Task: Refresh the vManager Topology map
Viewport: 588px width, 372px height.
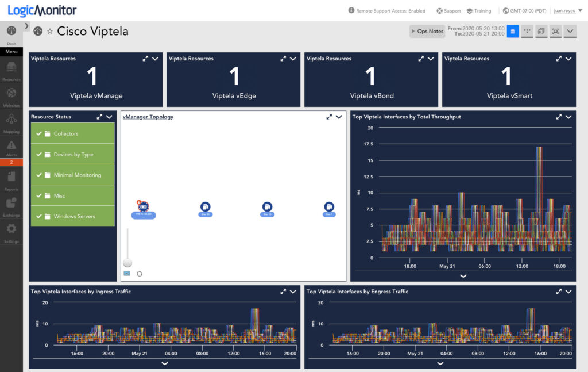Action: pyautogui.click(x=139, y=274)
